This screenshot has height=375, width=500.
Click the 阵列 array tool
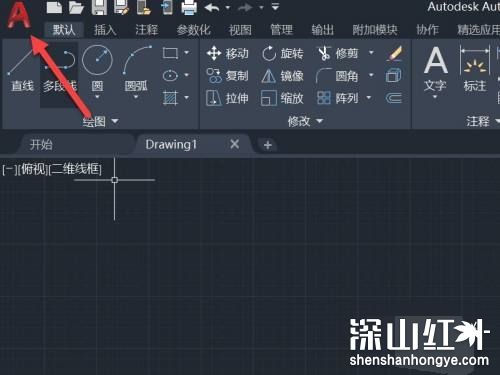pyautogui.click(x=337, y=98)
